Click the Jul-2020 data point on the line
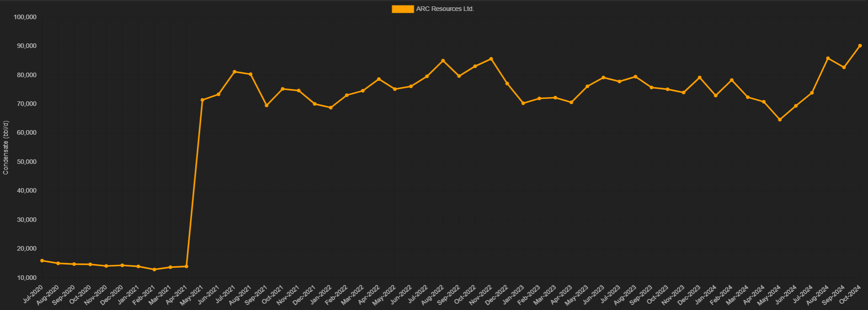The image size is (868, 310). pos(42,261)
